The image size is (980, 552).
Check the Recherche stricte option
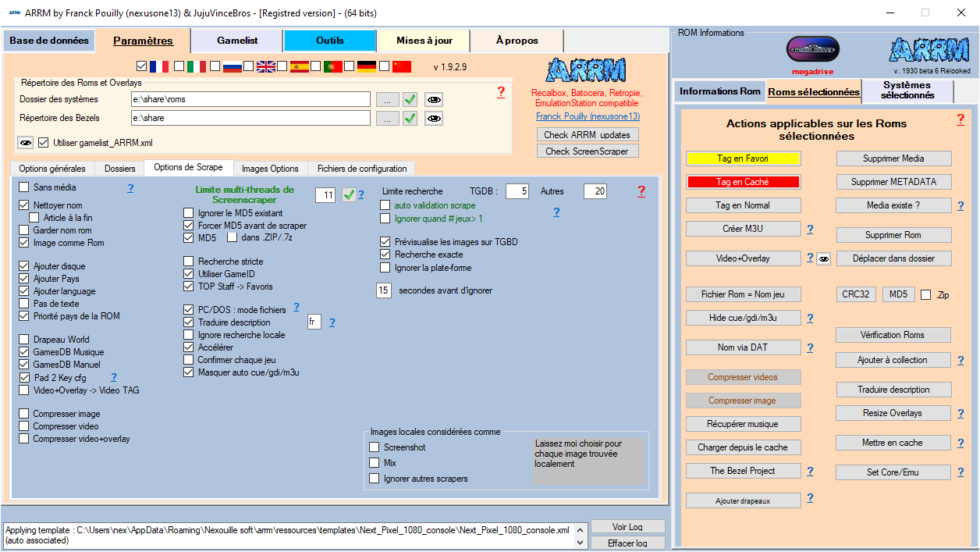(188, 262)
